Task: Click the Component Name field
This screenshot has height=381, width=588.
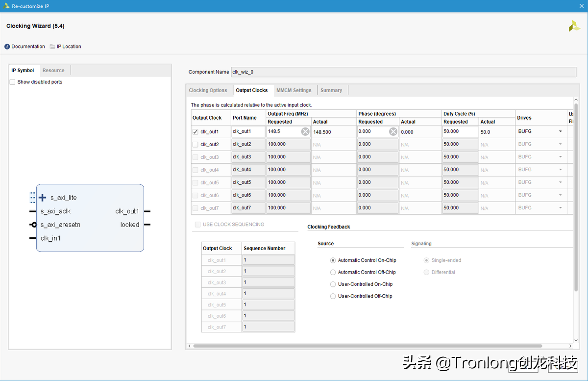Action: click(403, 72)
